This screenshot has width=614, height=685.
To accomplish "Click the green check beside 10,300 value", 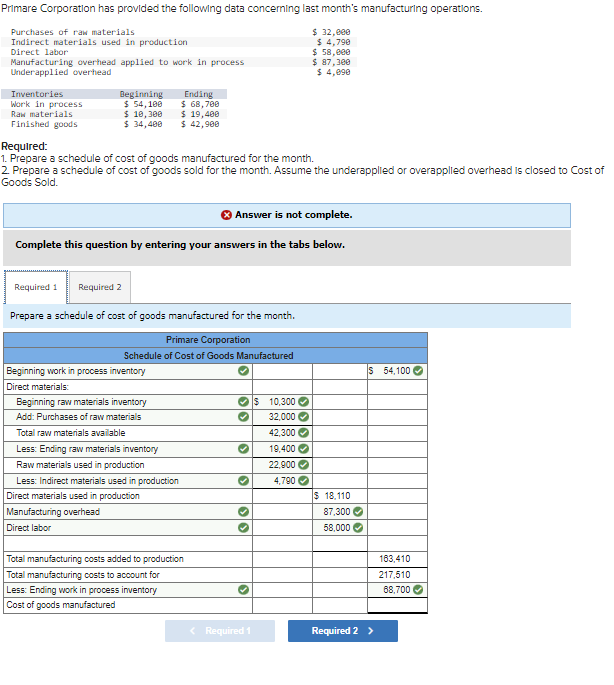I will (304, 401).
